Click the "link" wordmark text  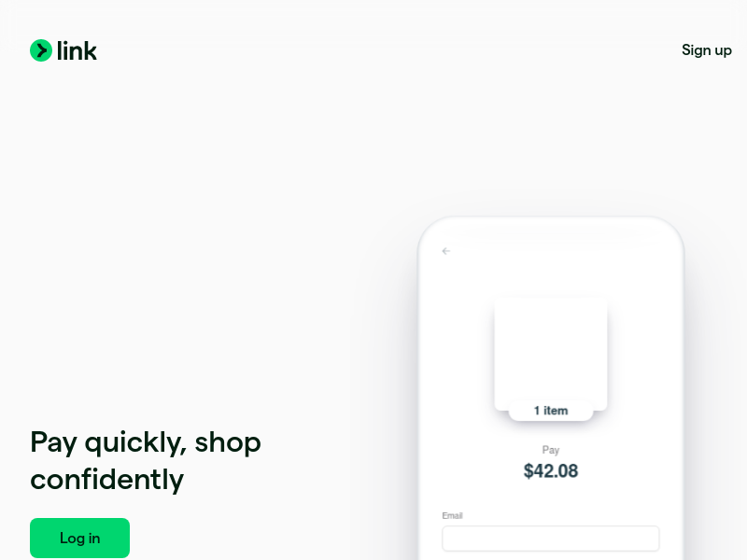click(77, 50)
